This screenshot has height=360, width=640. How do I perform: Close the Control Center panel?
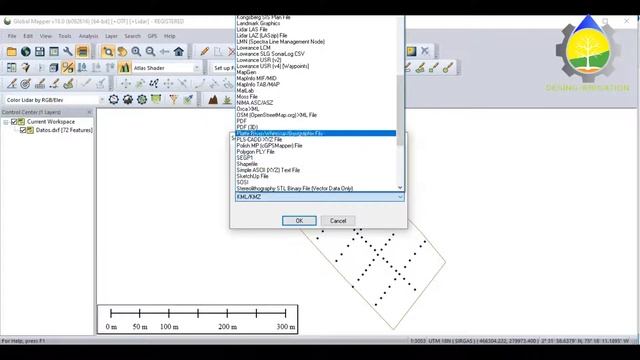[x=89, y=112]
